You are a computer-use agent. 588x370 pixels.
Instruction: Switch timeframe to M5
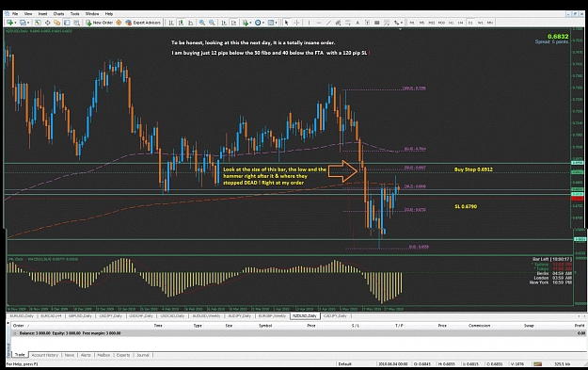[x=421, y=23]
